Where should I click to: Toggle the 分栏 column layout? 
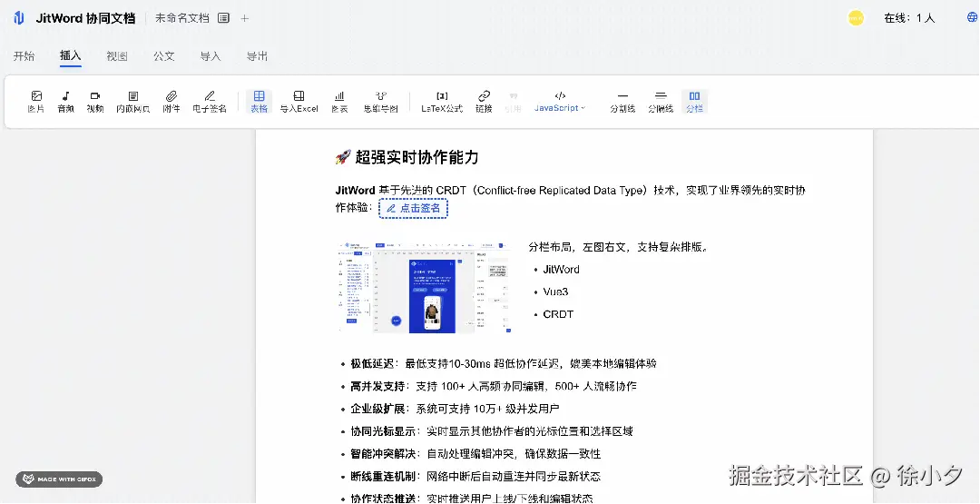[694, 102]
